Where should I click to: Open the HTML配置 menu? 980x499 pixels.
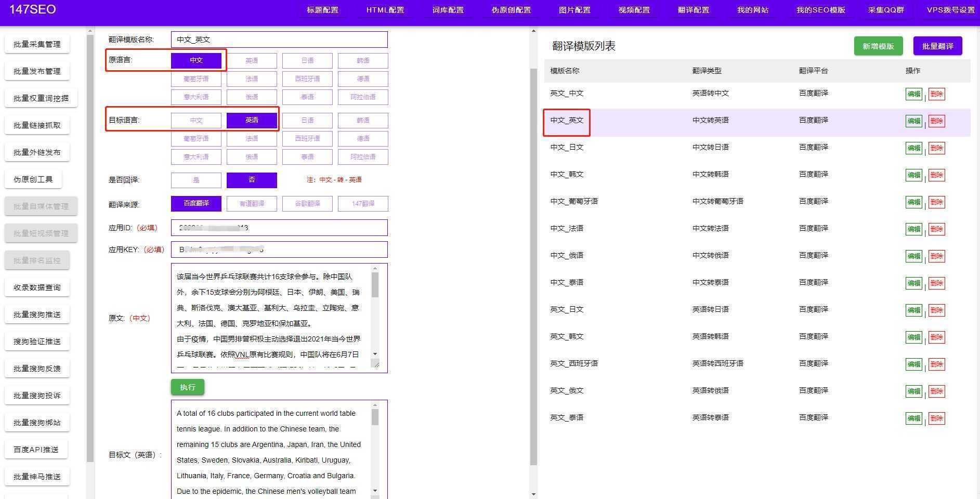pyautogui.click(x=385, y=10)
